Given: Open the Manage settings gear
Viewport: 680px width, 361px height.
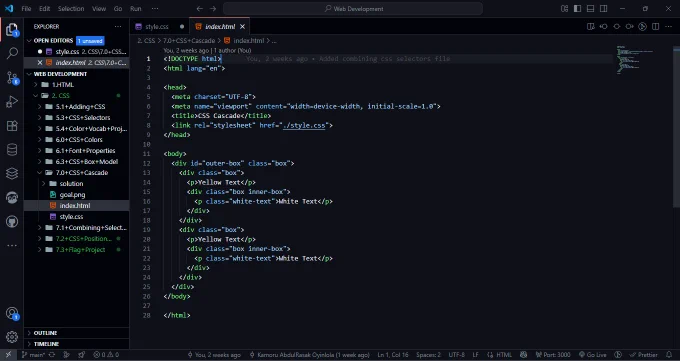Looking at the screenshot, I should [x=12, y=337].
